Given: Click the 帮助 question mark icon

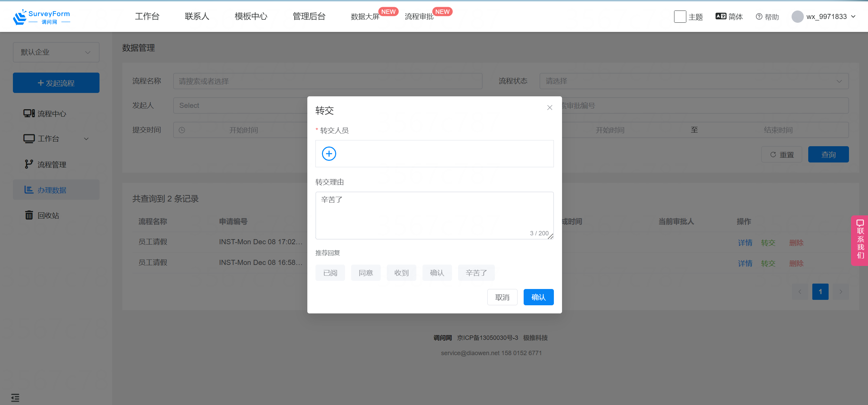Looking at the screenshot, I should 759,17.
